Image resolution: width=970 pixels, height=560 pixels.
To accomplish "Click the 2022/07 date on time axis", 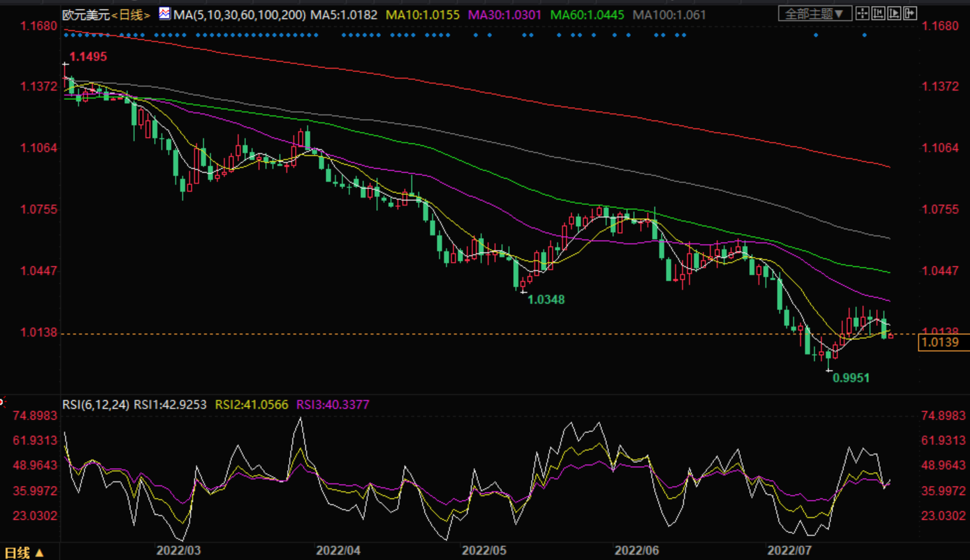I will point(789,551).
